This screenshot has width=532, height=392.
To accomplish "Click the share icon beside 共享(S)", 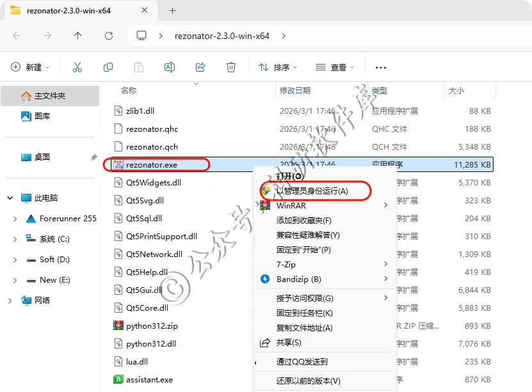I will pyautogui.click(x=264, y=343).
